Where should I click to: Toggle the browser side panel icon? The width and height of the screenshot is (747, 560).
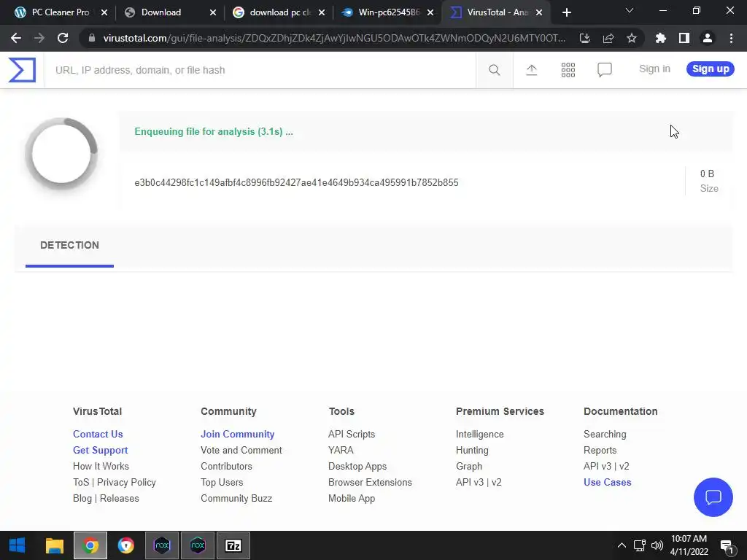tap(684, 38)
